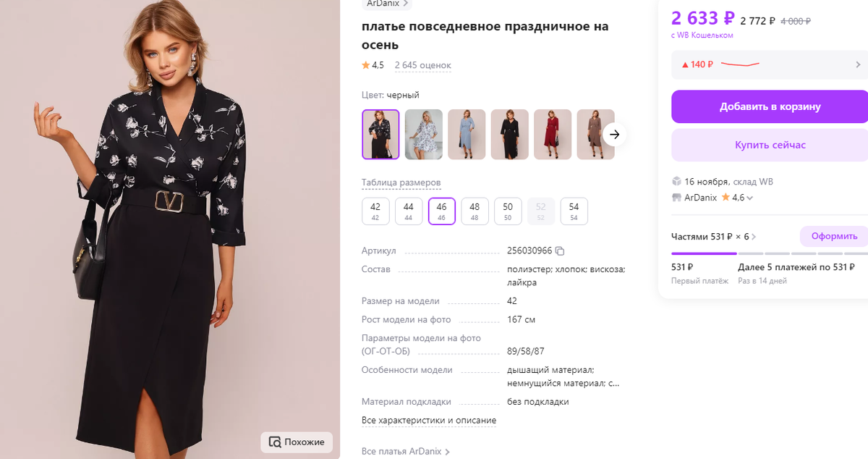The width and height of the screenshot is (868, 459).
Task: Select size 54
Action: [x=574, y=211]
